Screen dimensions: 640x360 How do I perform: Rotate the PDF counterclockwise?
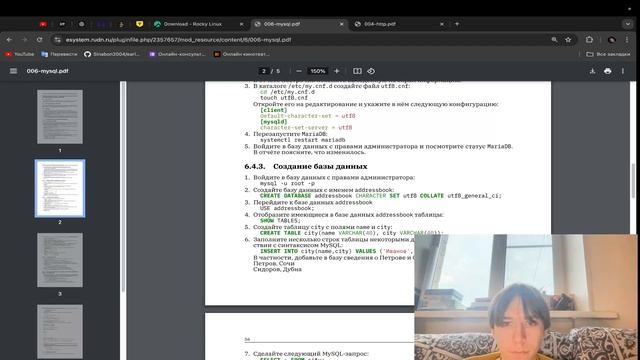point(371,71)
